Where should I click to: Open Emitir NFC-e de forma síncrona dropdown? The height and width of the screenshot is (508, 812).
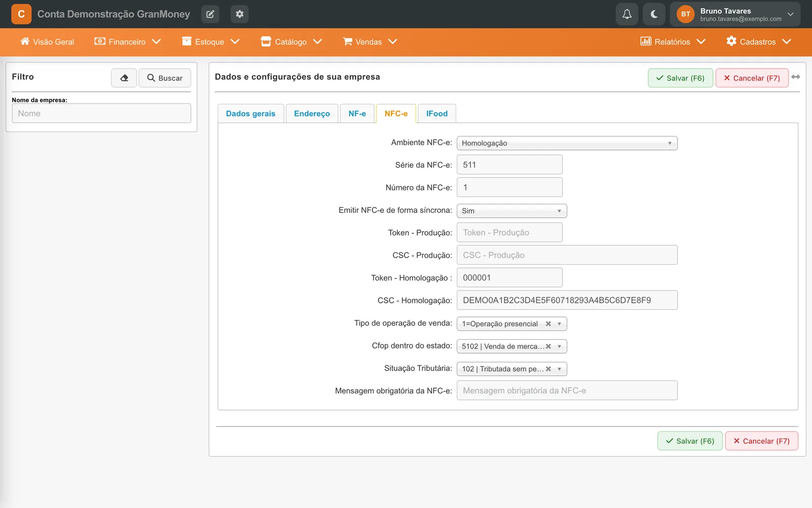click(512, 211)
